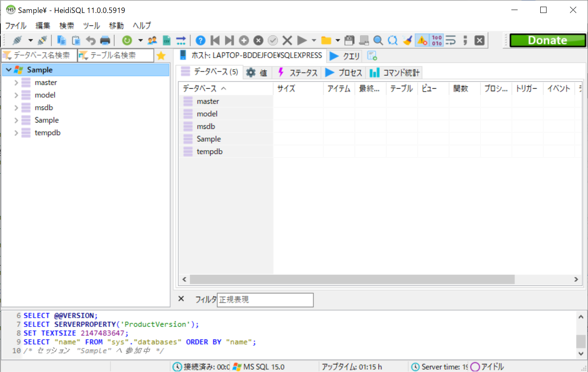
Task: Open the user manager people icon
Action: [x=152, y=40]
